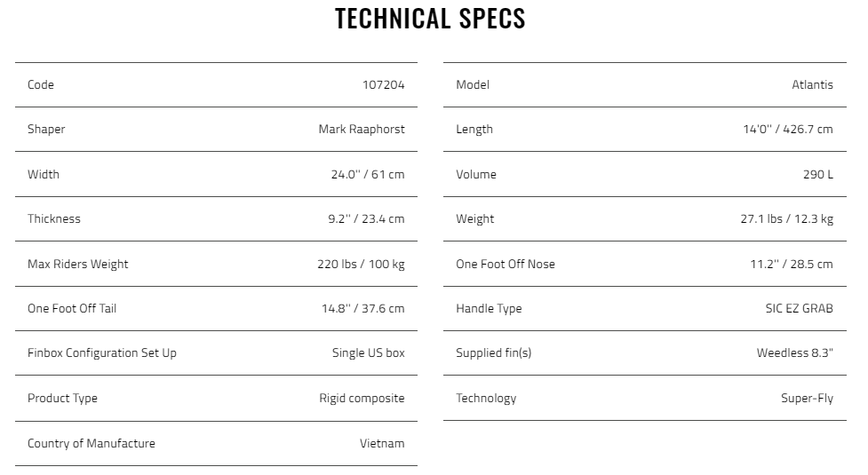This screenshot has width=868, height=475.
Task: Click the Thickness value 9.2'' / 23.4 cm
Action: [366, 218]
